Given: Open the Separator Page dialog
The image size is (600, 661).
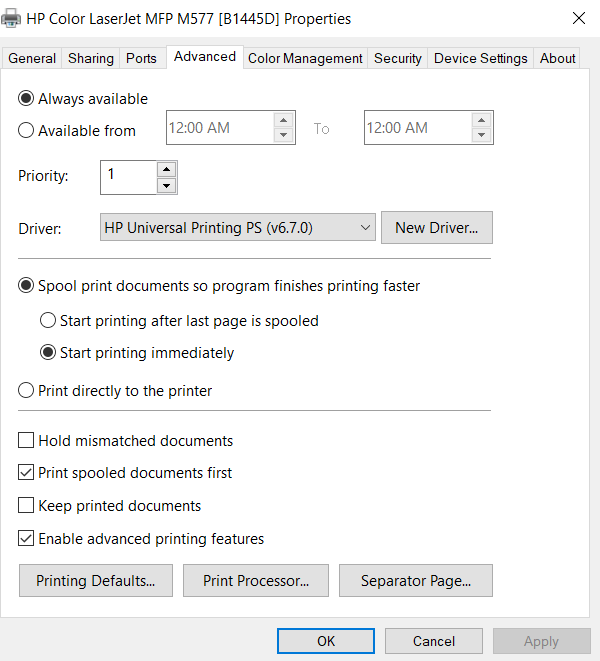Looking at the screenshot, I should click(416, 580).
